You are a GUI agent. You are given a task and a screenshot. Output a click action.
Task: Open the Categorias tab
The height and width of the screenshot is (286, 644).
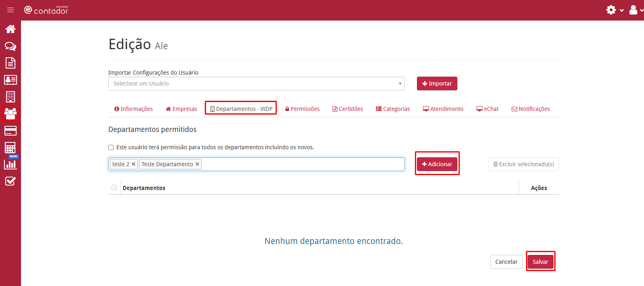point(393,109)
